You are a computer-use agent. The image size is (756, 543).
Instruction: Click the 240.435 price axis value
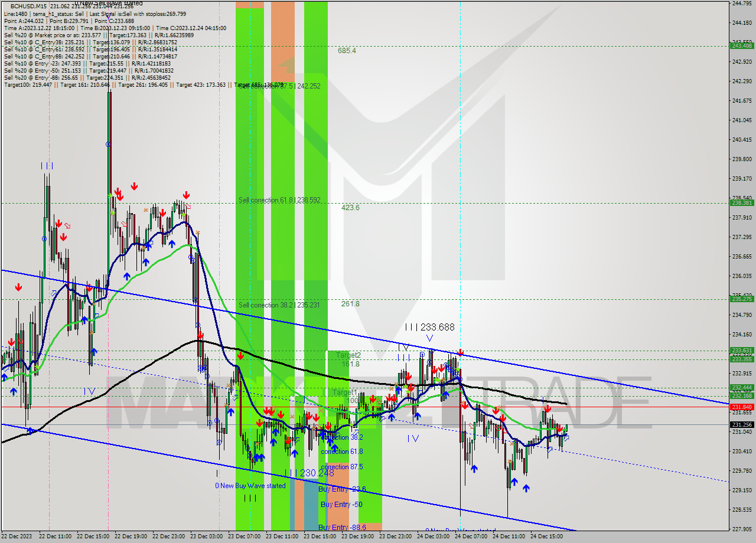click(742, 139)
